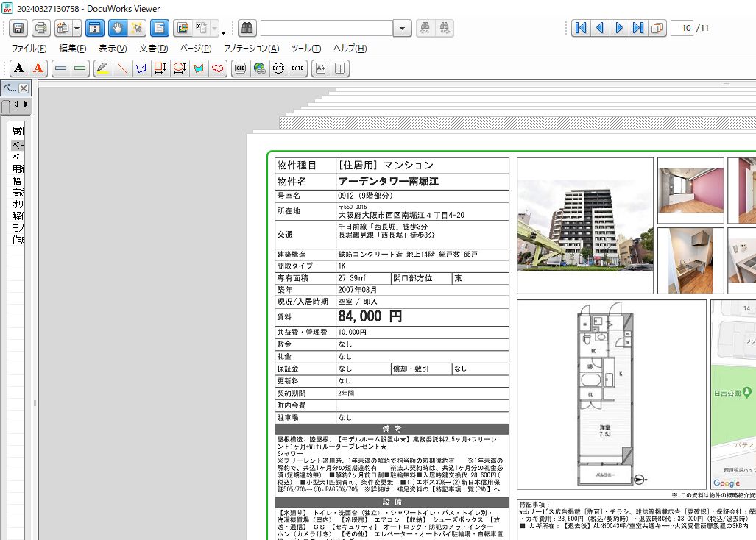The height and width of the screenshot is (540, 756).
Task: Open the toolbar overflow arrow
Action: (x=223, y=33)
